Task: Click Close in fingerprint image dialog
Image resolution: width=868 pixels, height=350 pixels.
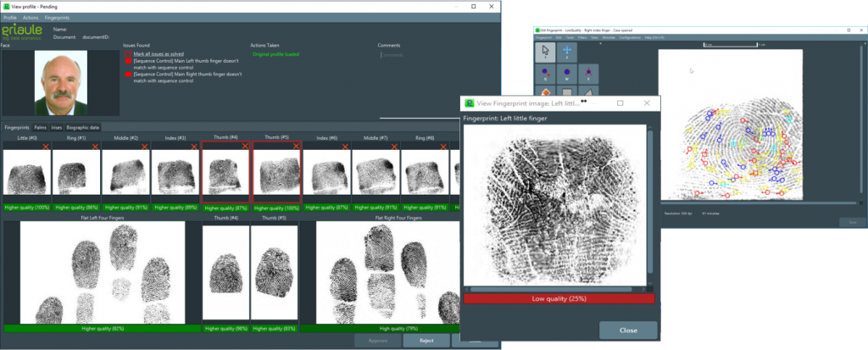Action: pos(627,331)
